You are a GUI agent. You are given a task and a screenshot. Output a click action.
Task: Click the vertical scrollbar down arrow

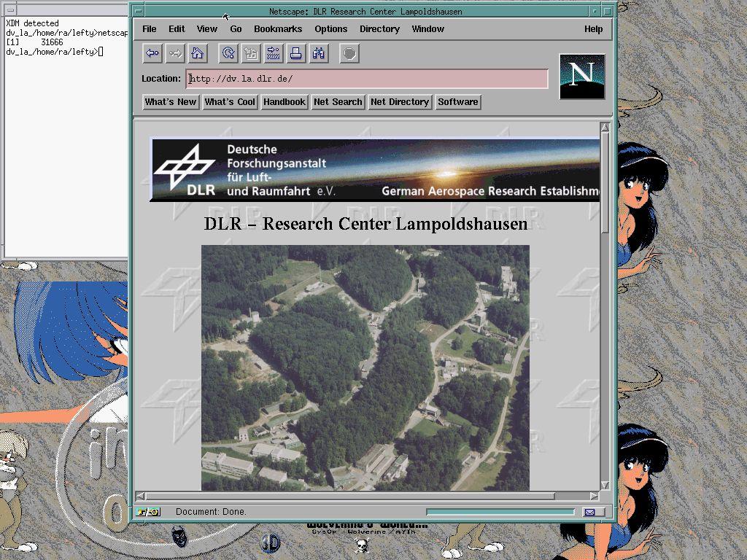tap(605, 485)
